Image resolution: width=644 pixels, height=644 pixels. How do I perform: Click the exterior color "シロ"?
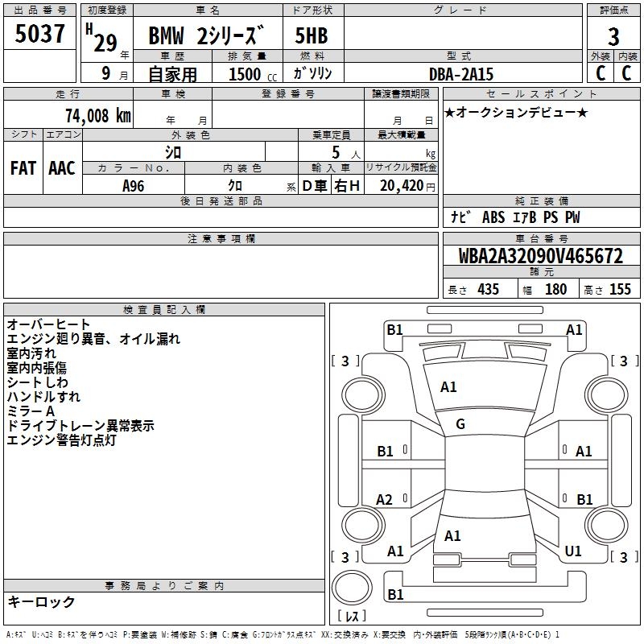(173, 152)
